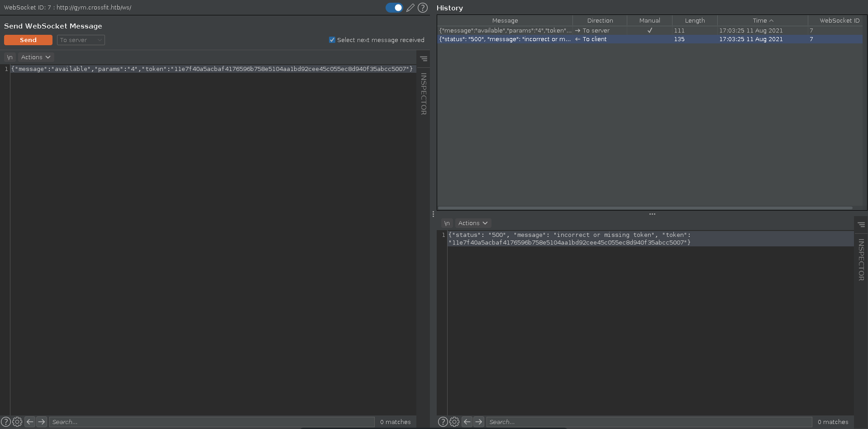Open the left editor hamburger options icon

point(424,59)
